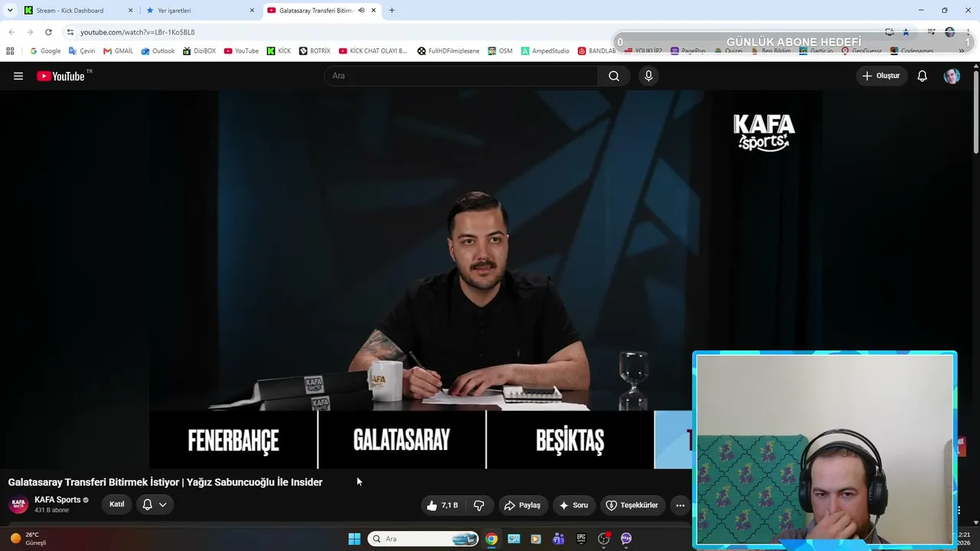Open the Outlook bookmark

pos(158,51)
